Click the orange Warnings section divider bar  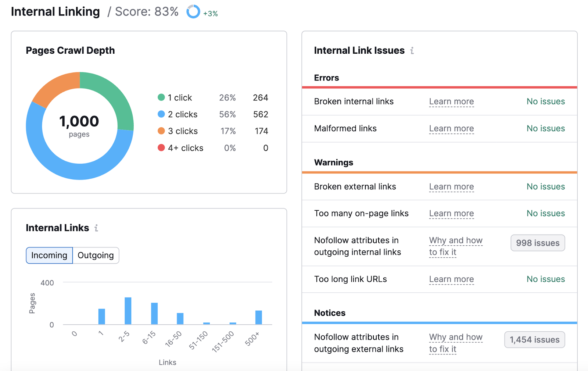coord(439,171)
